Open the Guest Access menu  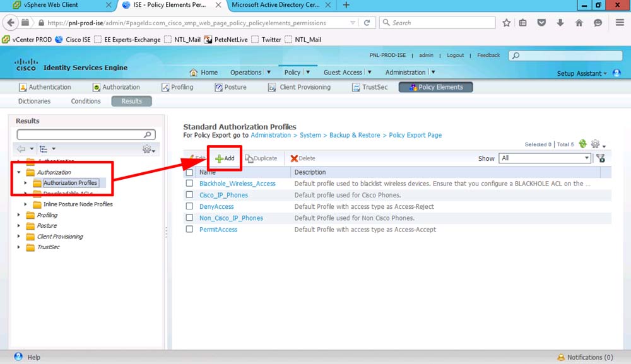[347, 73]
